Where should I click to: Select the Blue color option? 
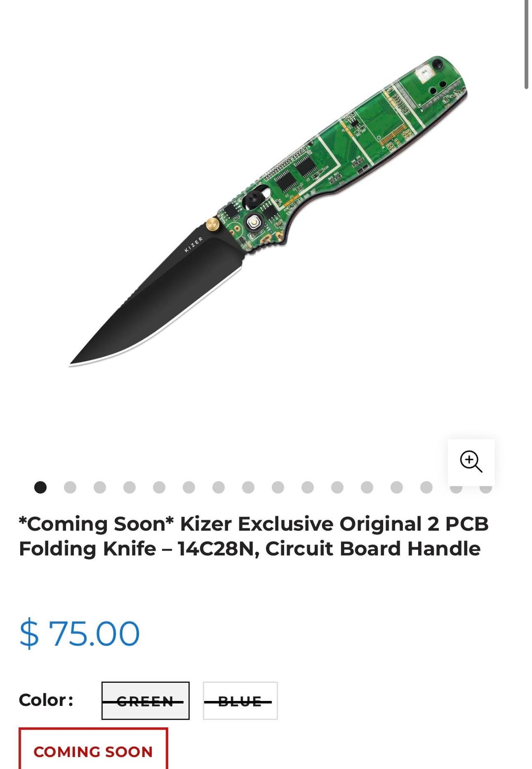[240, 701]
